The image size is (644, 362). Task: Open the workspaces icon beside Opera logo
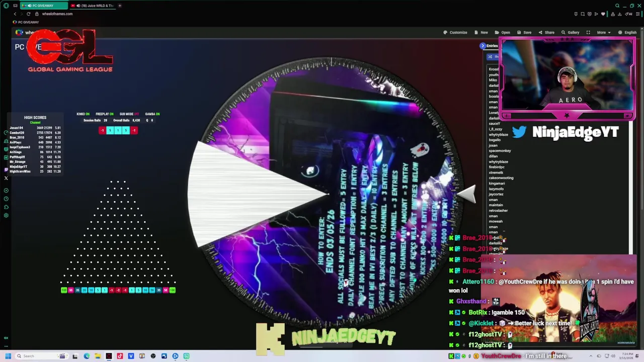click(15, 6)
